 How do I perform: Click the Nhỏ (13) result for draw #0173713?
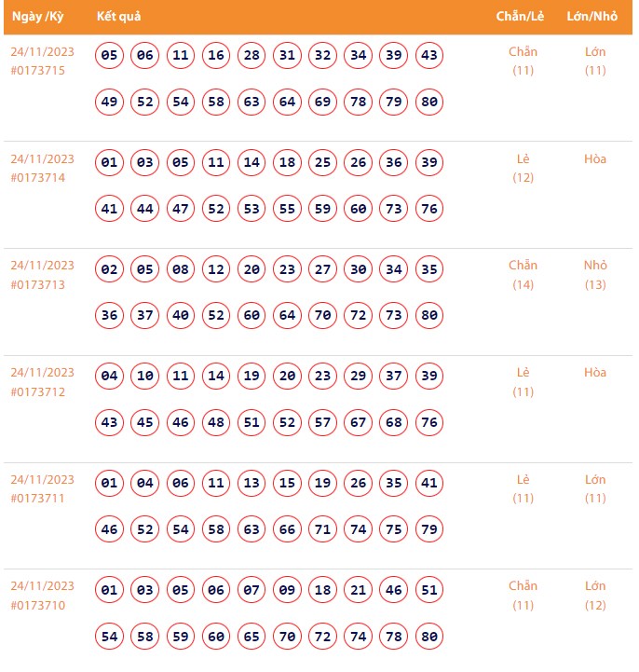pyautogui.click(x=595, y=274)
